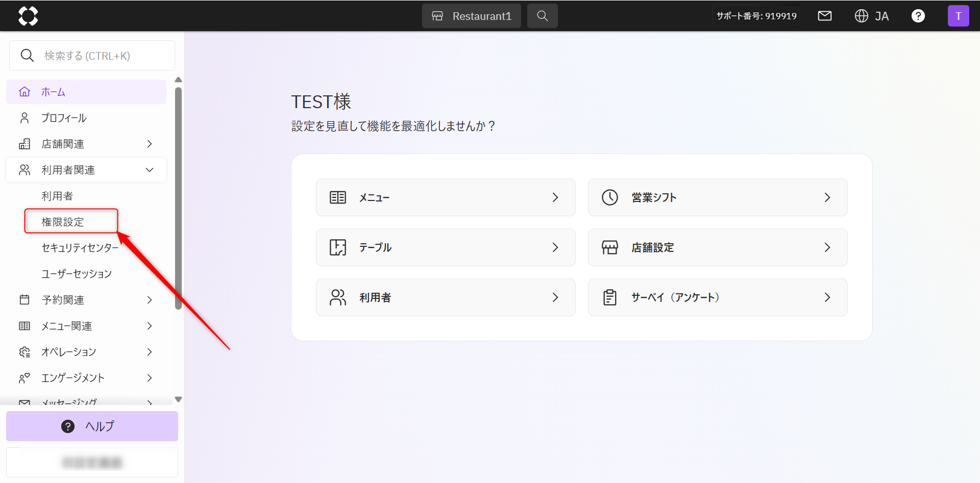Open the テーブル card
This screenshot has width=980, height=483.
[x=446, y=247]
